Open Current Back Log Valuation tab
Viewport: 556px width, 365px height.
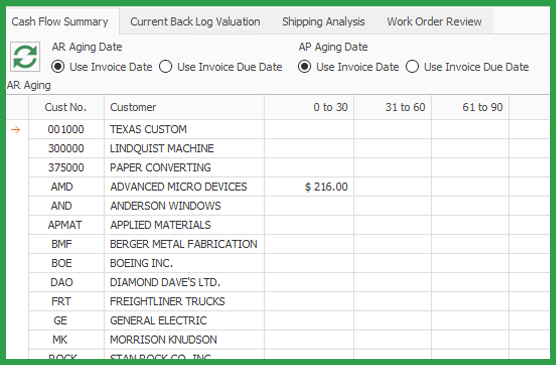coord(195,22)
